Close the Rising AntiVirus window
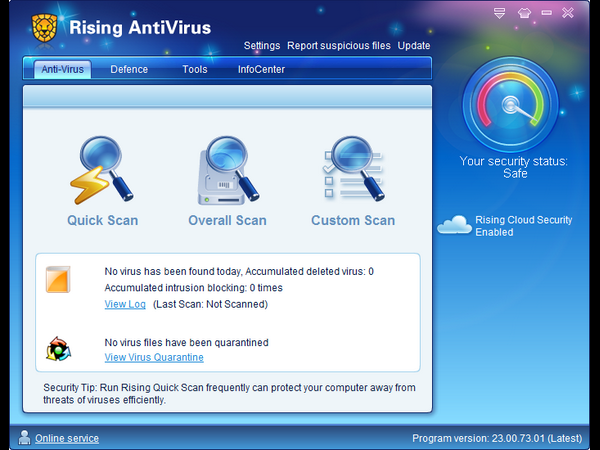Image resolution: width=600 pixels, height=450 pixels. pos(568,13)
